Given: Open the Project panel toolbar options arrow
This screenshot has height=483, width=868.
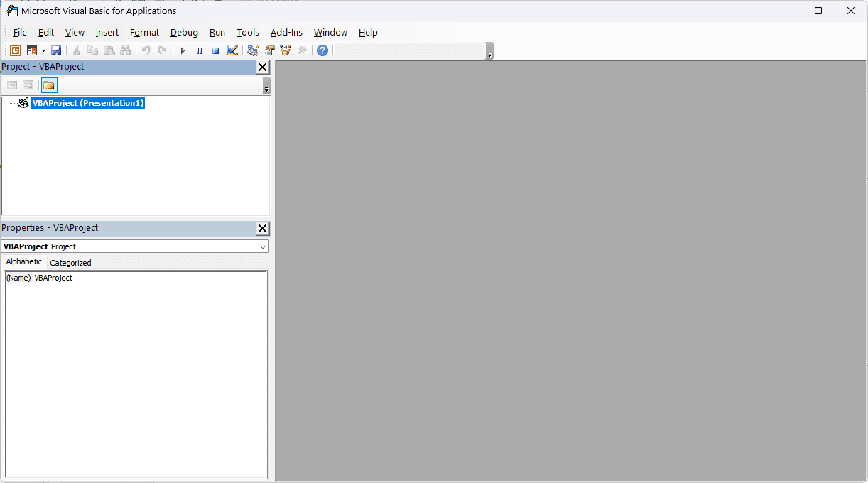Looking at the screenshot, I should 266,86.
